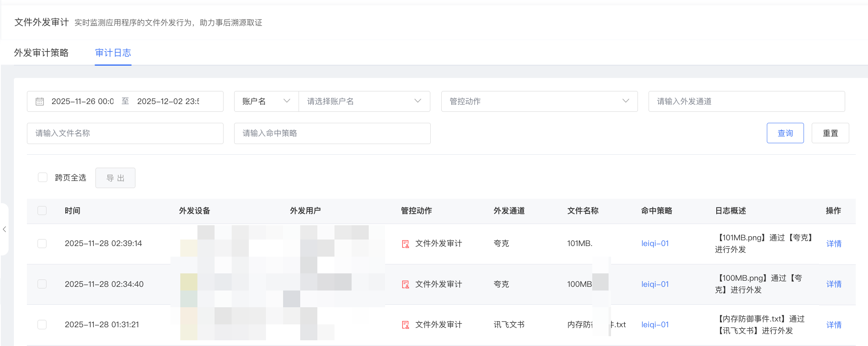Check the select-all checkbox in table header
The height and width of the screenshot is (346, 868).
[42, 211]
